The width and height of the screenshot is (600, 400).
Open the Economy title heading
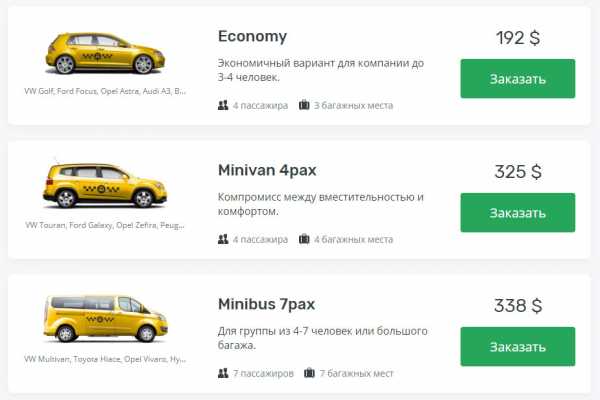252,36
